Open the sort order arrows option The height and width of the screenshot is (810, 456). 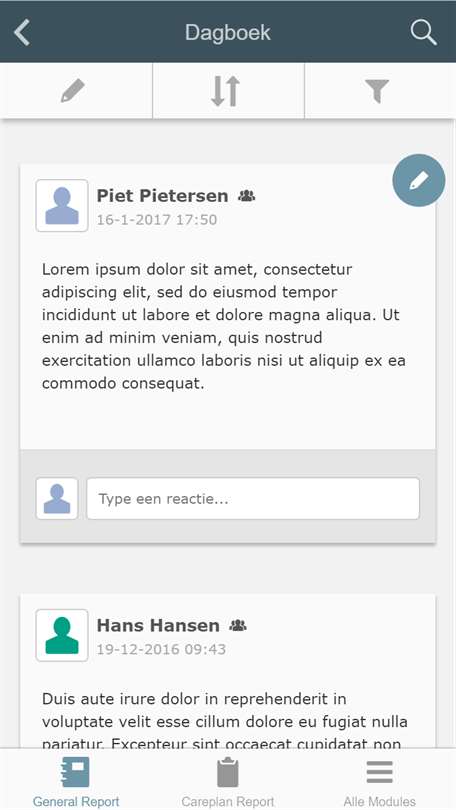pyautogui.click(x=226, y=91)
